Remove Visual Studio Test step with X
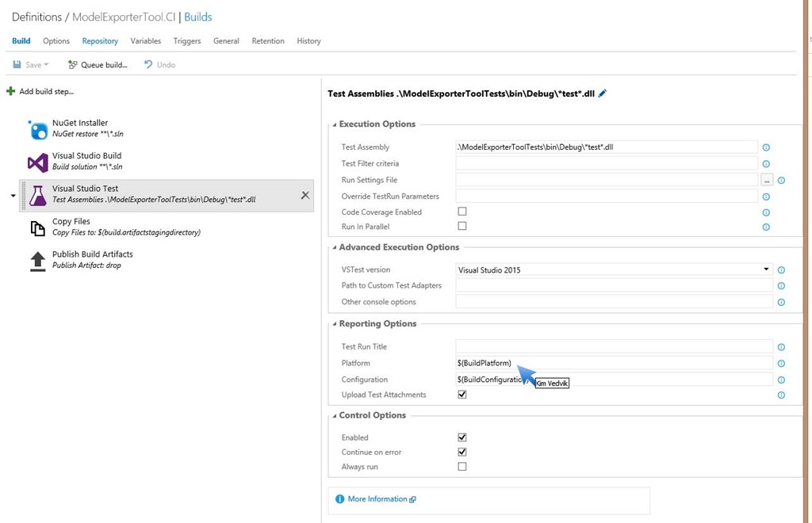The width and height of the screenshot is (812, 523). click(x=305, y=195)
